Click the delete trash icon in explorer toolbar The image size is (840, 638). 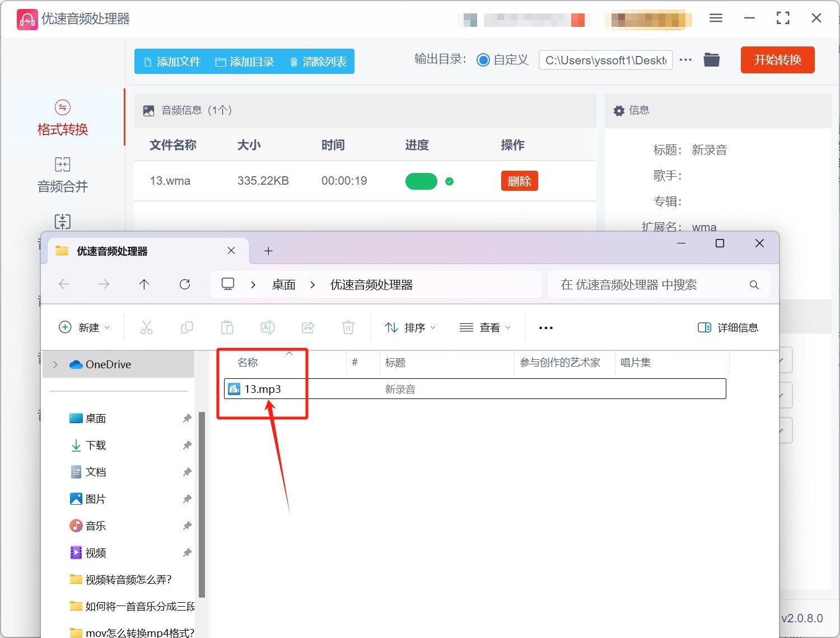(348, 327)
